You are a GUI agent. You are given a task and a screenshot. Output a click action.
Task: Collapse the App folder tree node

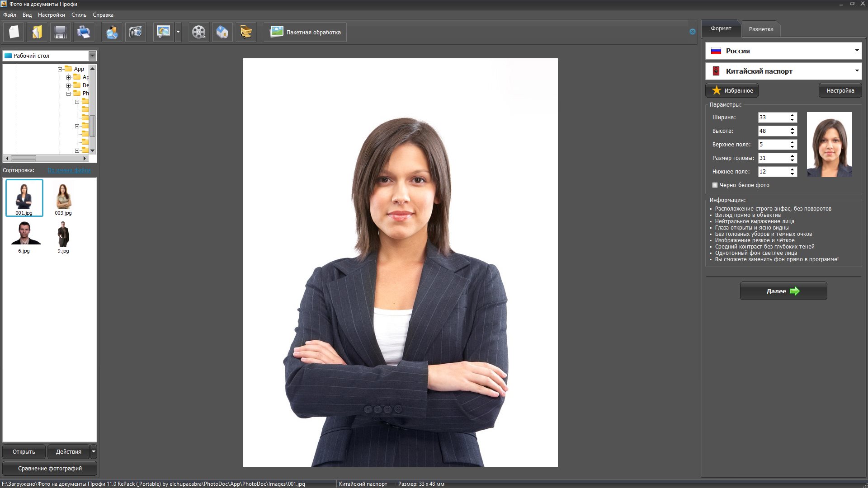(60, 69)
